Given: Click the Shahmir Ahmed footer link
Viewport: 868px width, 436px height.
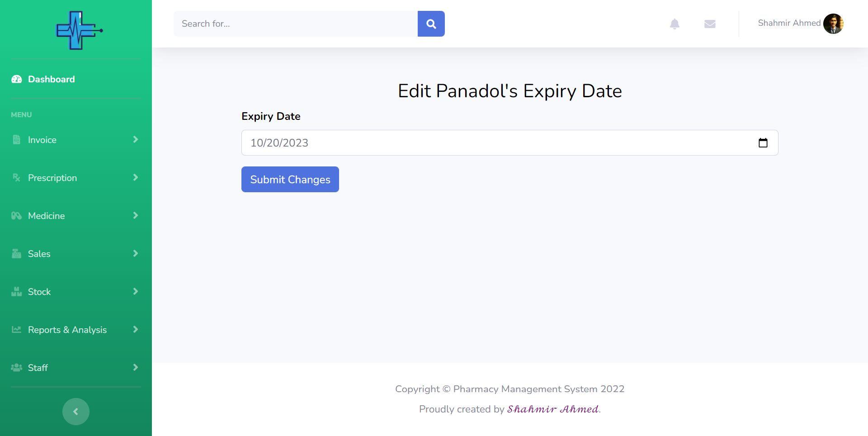Looking at the screenshot, I should [553, 409].
